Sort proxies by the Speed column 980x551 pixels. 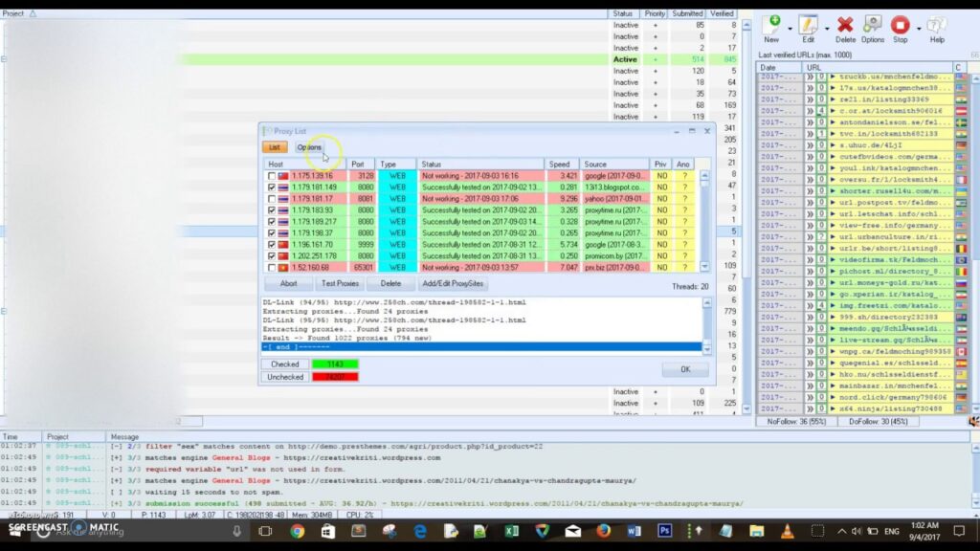point(563,165)
